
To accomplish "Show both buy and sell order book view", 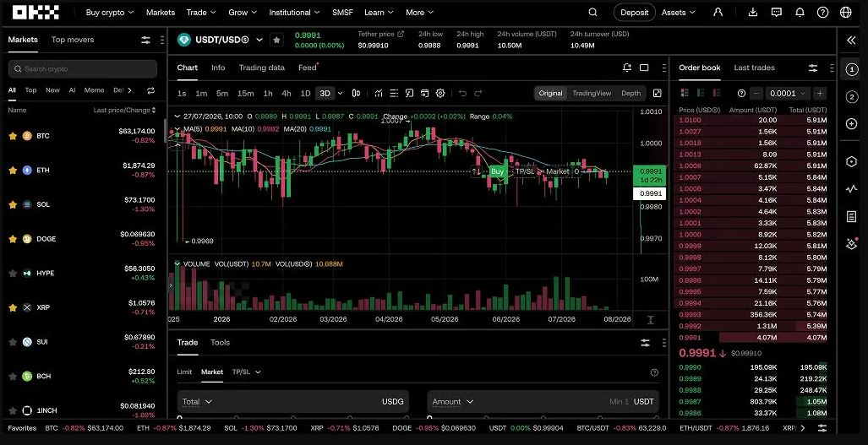I will [685, 93].
